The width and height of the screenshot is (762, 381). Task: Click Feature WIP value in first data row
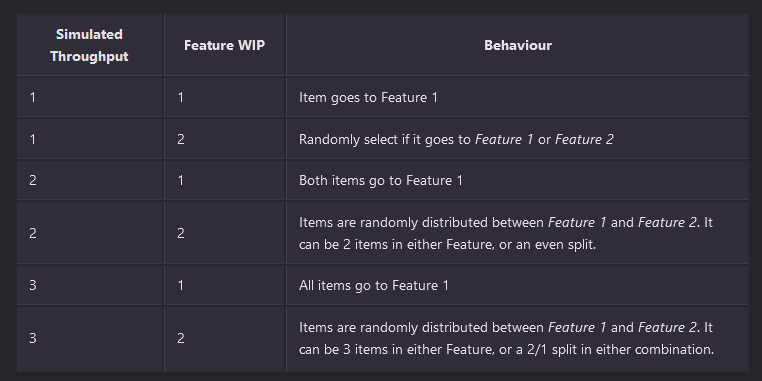pyautogui.click(x=181, y=98)
